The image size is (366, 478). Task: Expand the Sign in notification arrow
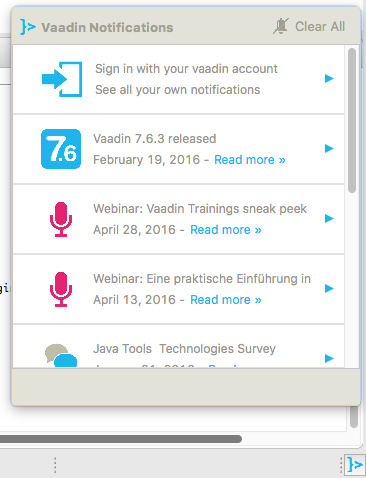pyautogui.click(x=329, y=78)
